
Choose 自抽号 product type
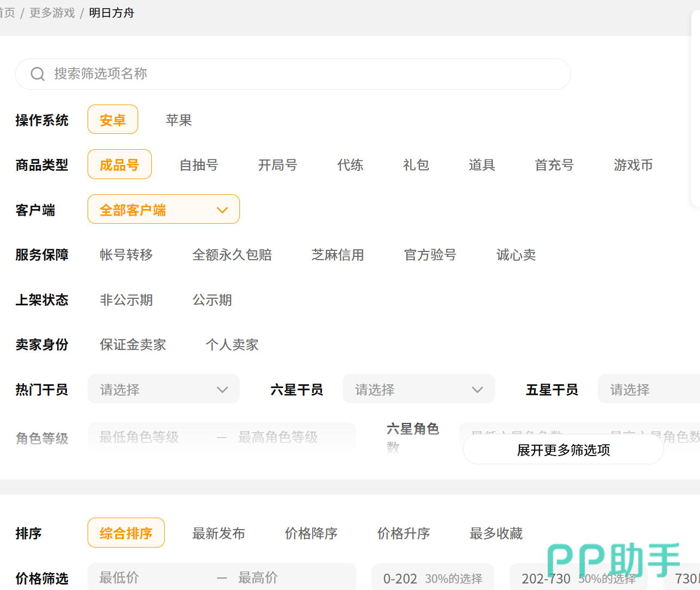(199, 165)
